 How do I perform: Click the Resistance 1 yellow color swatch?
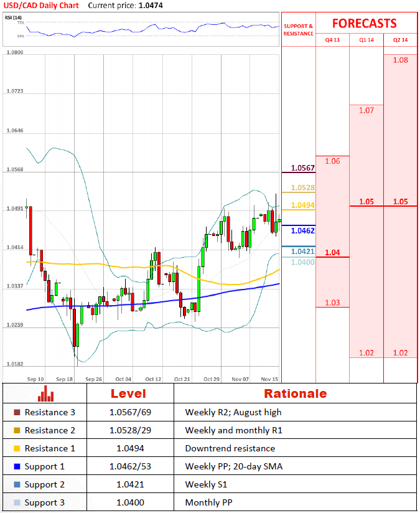click(x=17, y=448)
